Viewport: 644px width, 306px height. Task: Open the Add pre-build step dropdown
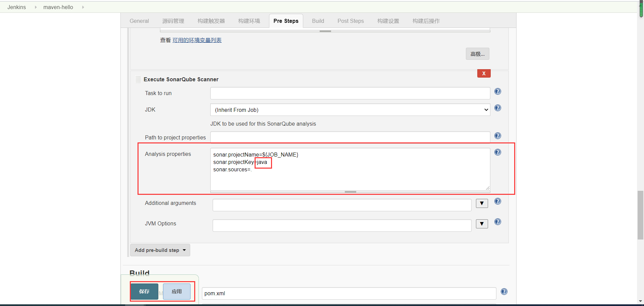(x=160, y=250)
